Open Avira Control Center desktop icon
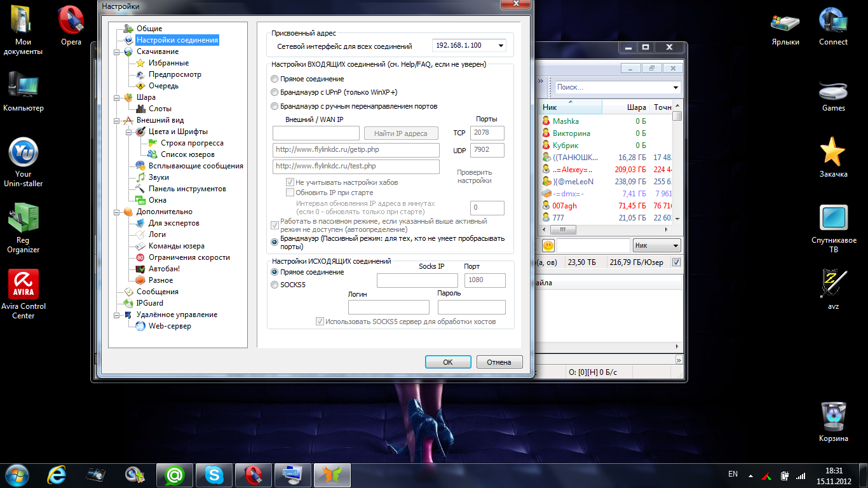868x488 pixels. [24, 286]
